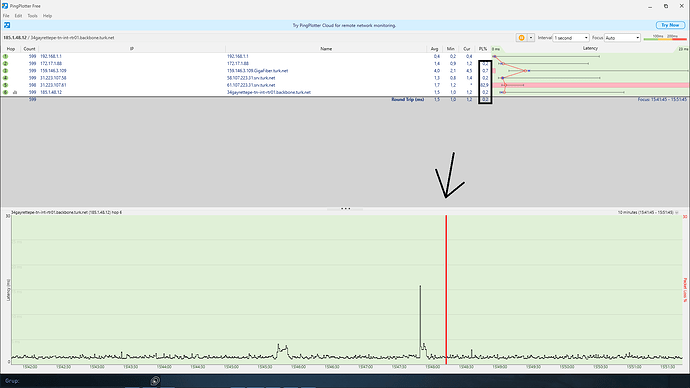Viewport: 690px width, 388px height.
Task: Click the red marker line on timeline graph
Action: (446, 289)
